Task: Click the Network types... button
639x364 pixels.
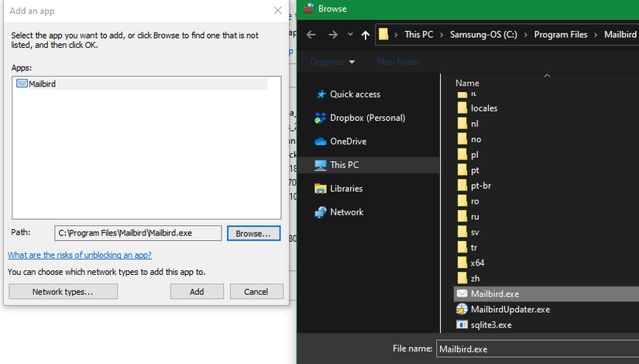Action: (64, 291)
